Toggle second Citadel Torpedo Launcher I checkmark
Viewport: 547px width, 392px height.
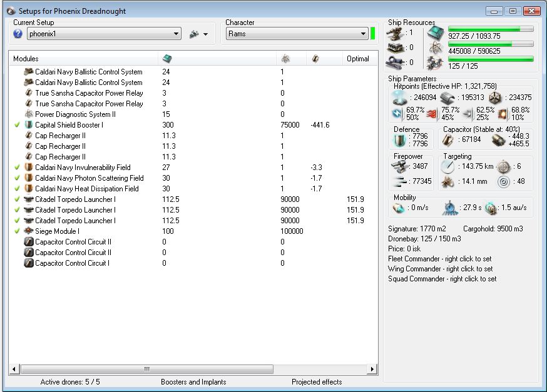tap(17, 210)
